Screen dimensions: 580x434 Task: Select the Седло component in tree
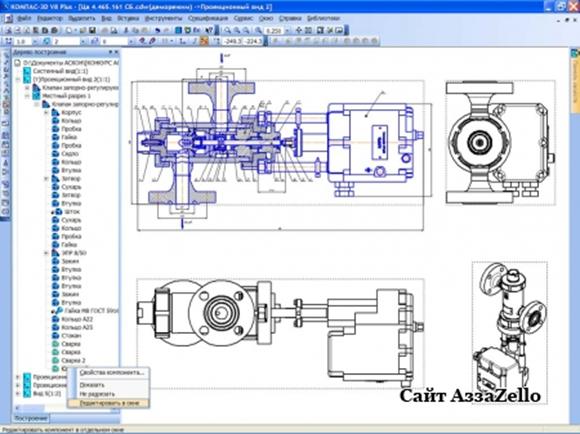coord(70,154)
